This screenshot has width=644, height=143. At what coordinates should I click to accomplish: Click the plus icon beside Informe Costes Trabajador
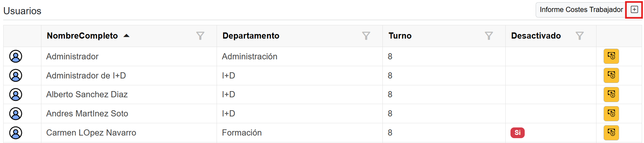[x=634, y=9]
